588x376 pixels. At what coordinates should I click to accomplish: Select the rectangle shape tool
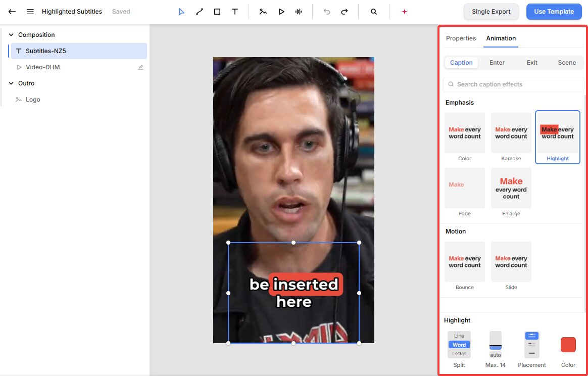click(x=217, y=12)
